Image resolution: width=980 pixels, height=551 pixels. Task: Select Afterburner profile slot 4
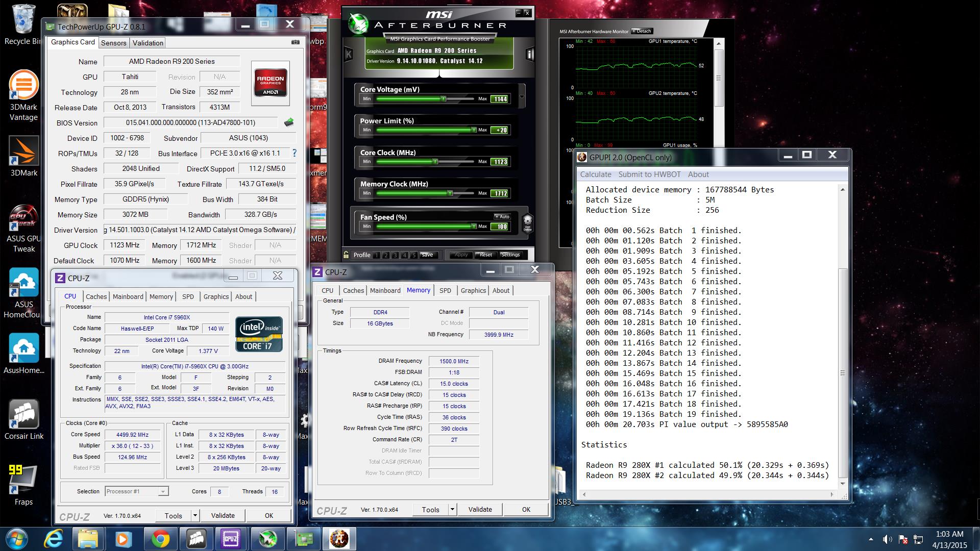point(404,255)
